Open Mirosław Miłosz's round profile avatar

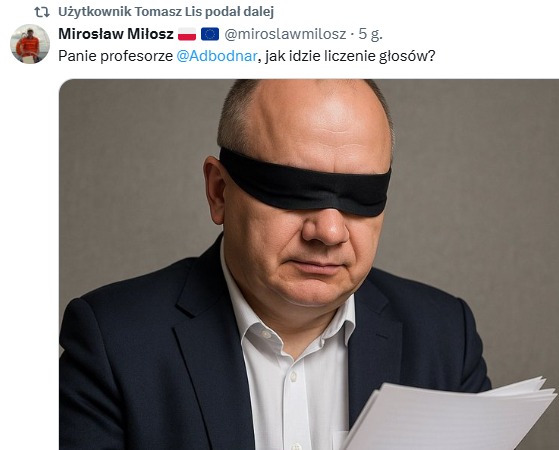click(x=30, y=44)
